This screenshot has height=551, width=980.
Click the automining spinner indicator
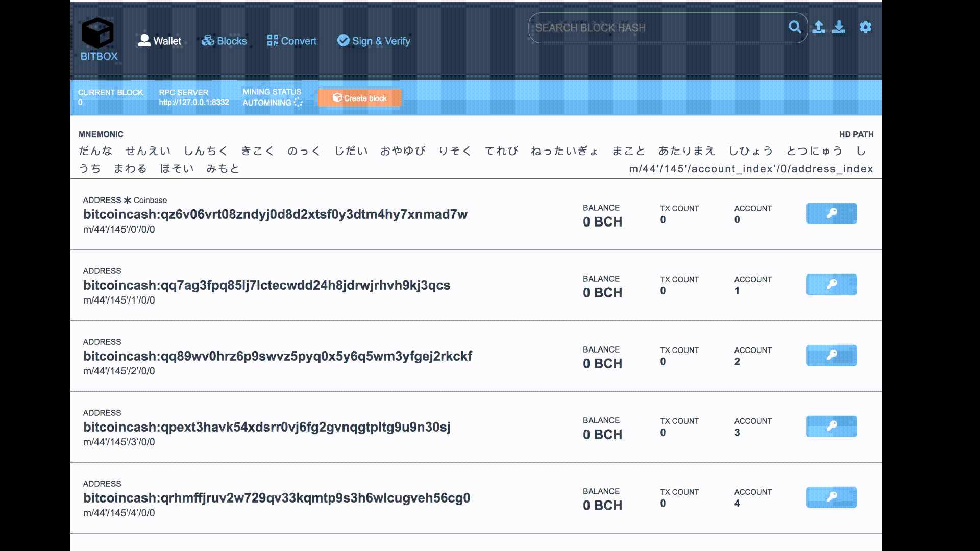coord(298,103)
